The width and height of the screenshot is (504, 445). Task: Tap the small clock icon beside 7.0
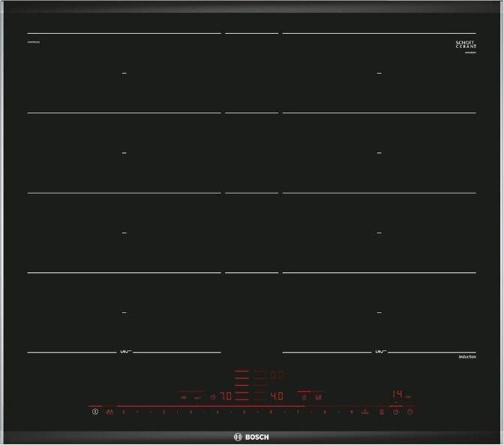click(212, 396)
